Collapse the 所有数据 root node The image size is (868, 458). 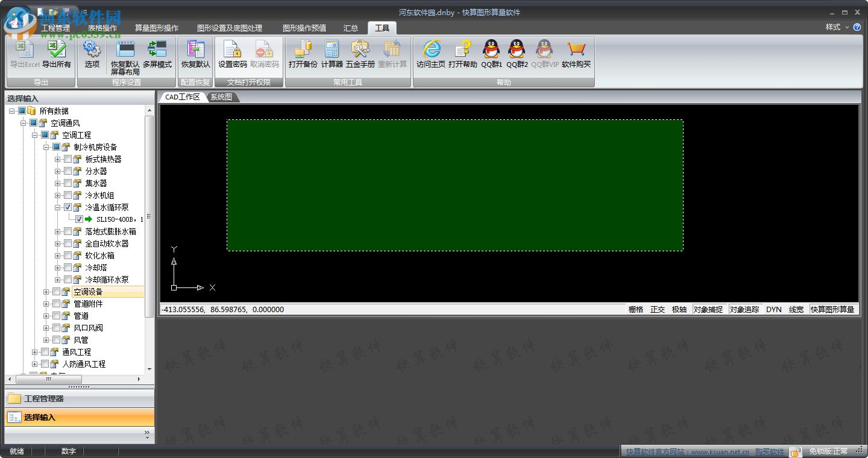(x=12, y=111)
